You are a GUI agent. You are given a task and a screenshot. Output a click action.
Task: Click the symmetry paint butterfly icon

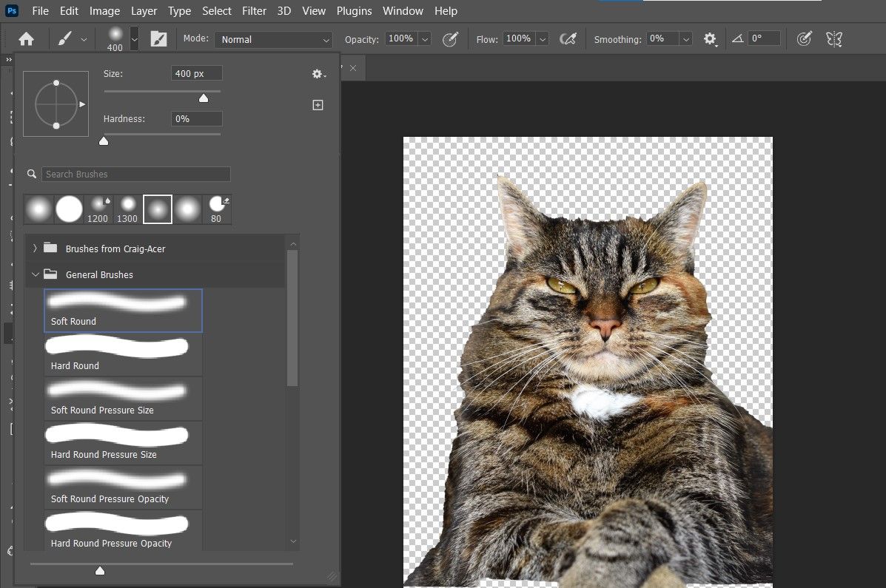(834, 39)
